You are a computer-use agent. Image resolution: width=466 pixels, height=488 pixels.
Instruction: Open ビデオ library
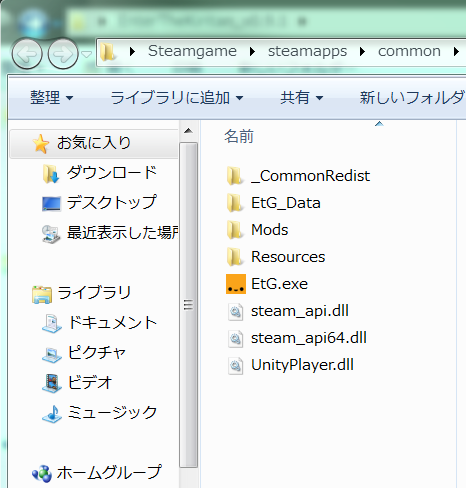pyautogui.click(x=90, y=382)
